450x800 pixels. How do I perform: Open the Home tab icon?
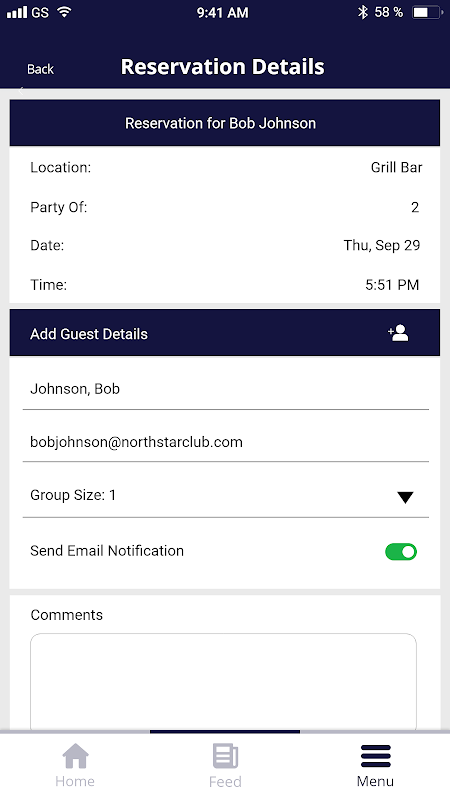pos(75,756)
